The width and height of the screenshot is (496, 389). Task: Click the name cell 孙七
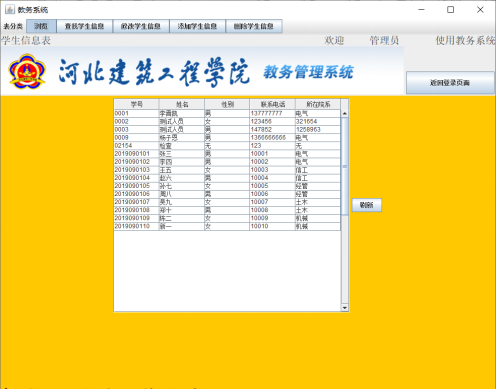click(x=182, y=186)
